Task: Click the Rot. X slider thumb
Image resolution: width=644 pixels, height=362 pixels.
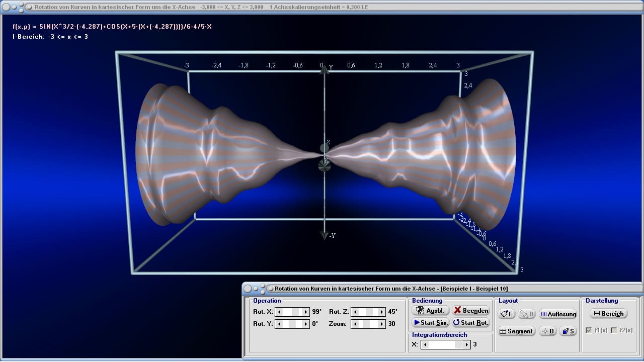Action: (295, 312)
